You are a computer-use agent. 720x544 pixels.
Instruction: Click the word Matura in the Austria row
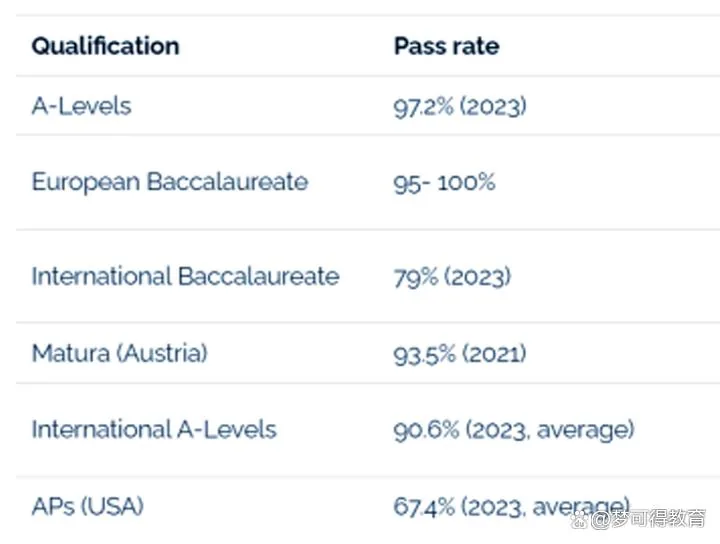71,353
